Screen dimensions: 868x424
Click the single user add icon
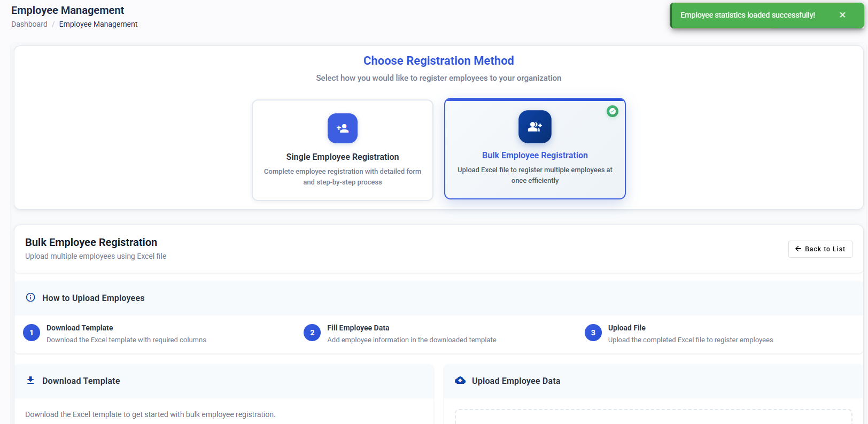[x=343, y=128]
